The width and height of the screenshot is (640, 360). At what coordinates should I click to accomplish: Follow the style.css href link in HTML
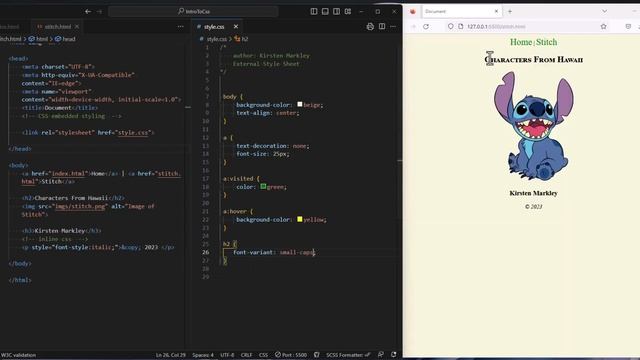[134, 133]
